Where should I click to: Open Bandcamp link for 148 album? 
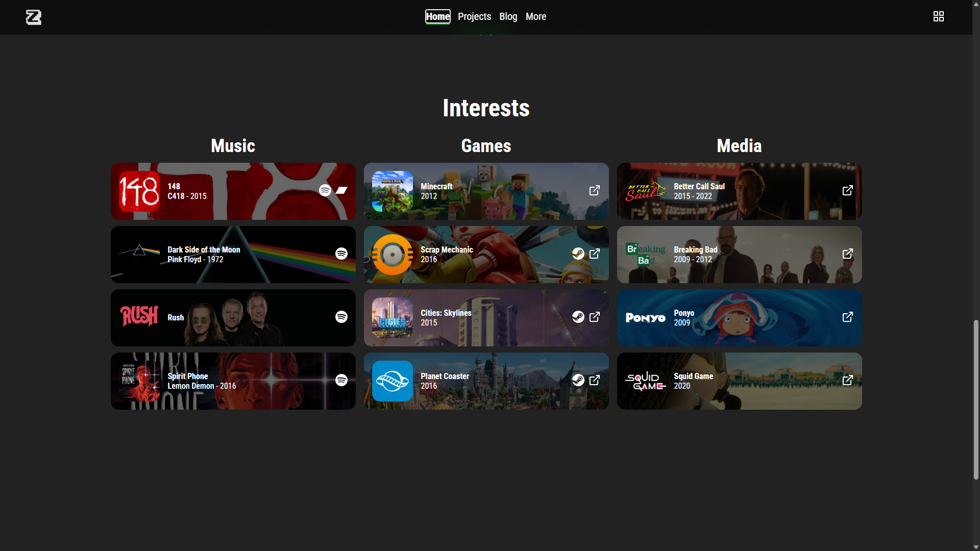pyautogui.click(x=341, y=190)
